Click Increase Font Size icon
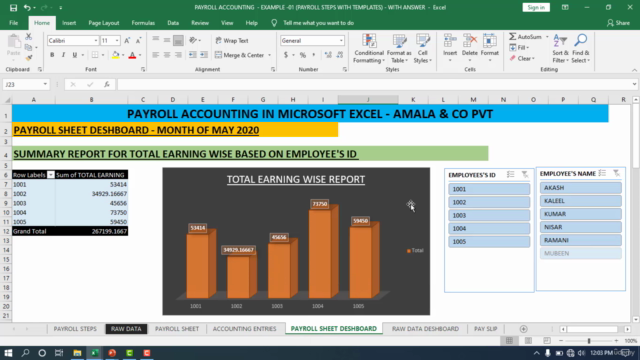The width and height of the screenshot is (640, 360). coord(127,40)
